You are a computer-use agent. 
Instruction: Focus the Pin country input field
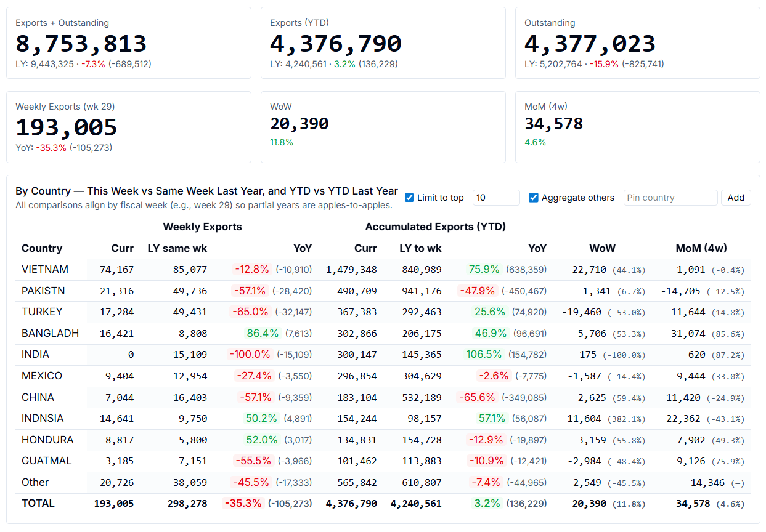pos(670,198)
